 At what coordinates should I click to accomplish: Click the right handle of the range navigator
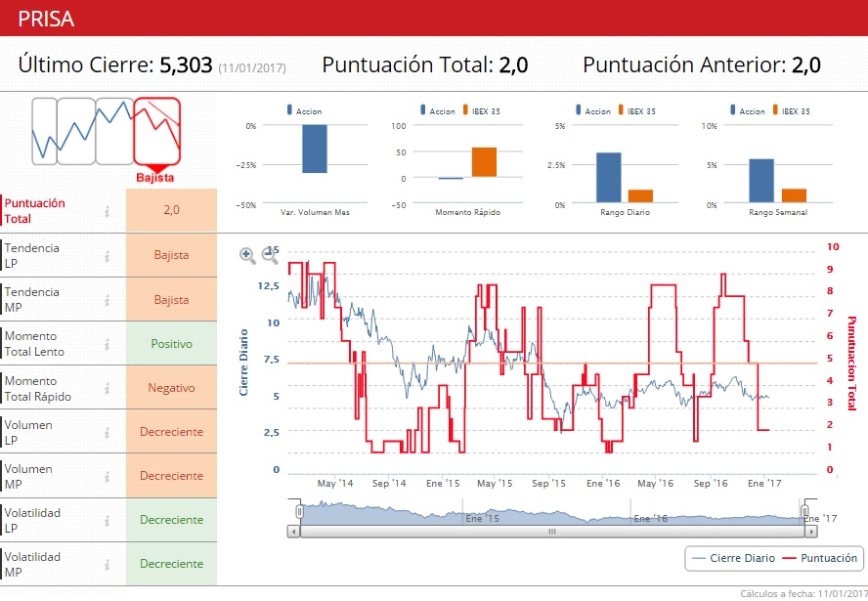click(804, 511)
